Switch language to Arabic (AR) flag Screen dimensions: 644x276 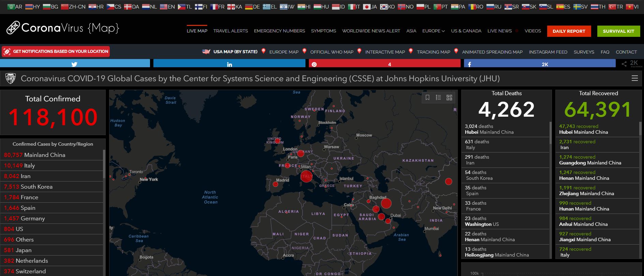(11, 6)
